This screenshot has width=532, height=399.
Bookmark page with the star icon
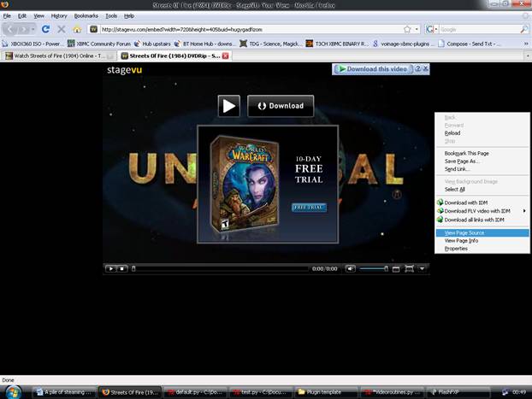tap(407, 30)
